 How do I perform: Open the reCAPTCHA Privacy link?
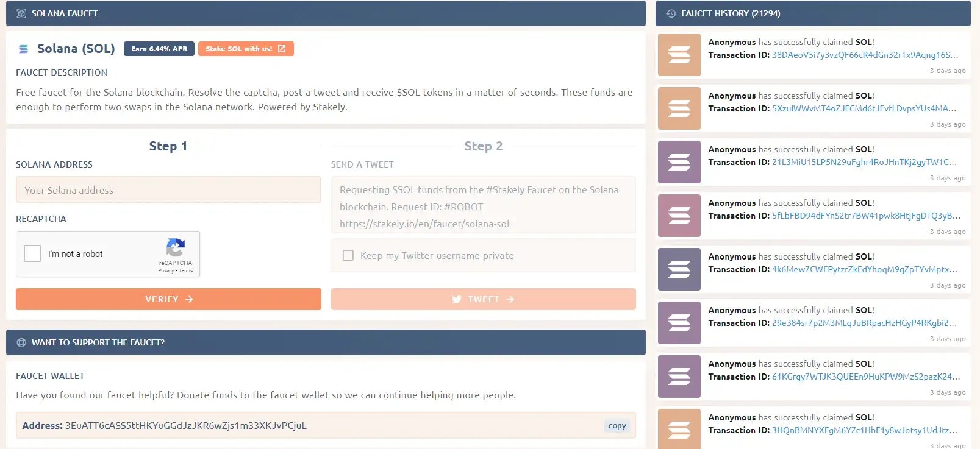pos(166,270)
